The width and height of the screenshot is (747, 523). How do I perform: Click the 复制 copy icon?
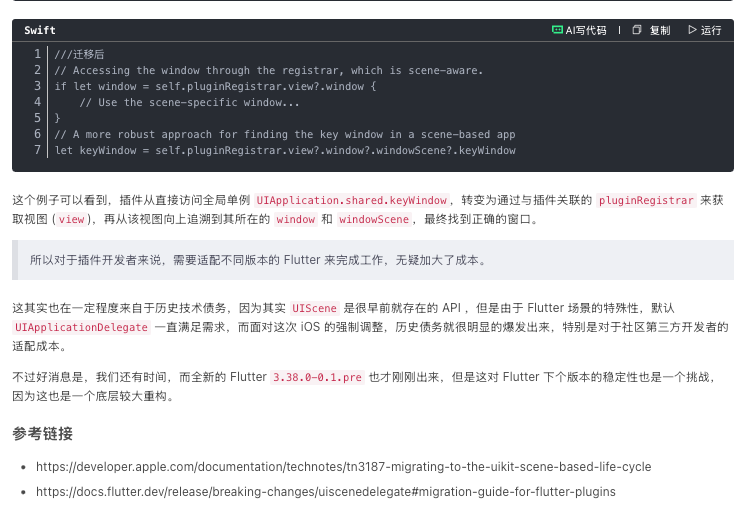(x=636, y=30)
